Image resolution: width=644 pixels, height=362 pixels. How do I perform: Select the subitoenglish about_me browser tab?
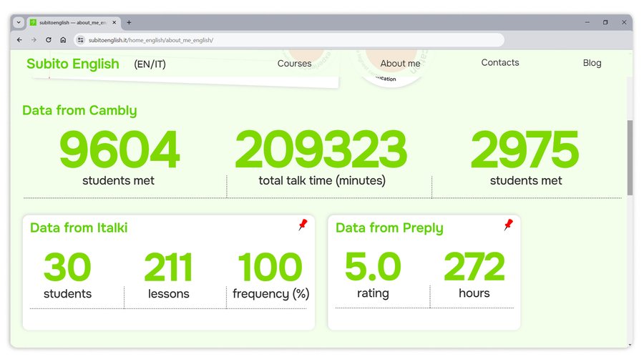click(x=74, y=23)
